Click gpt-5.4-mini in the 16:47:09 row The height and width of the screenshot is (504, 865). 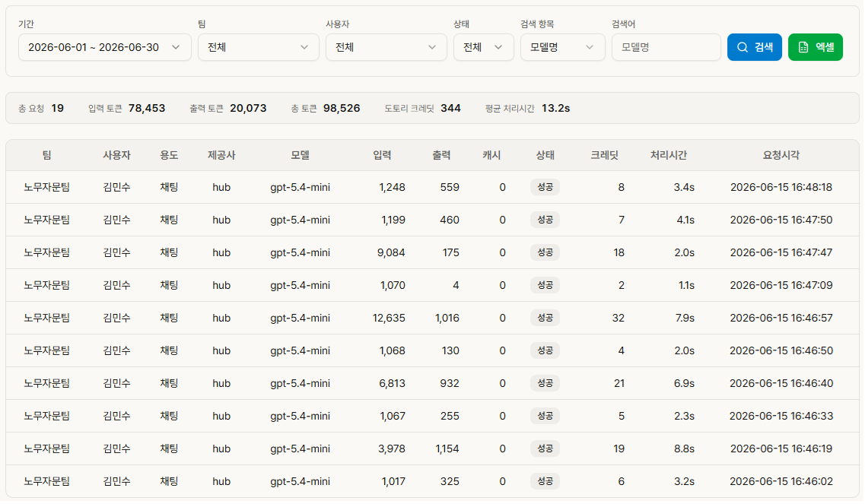click(x=300, y=285)
